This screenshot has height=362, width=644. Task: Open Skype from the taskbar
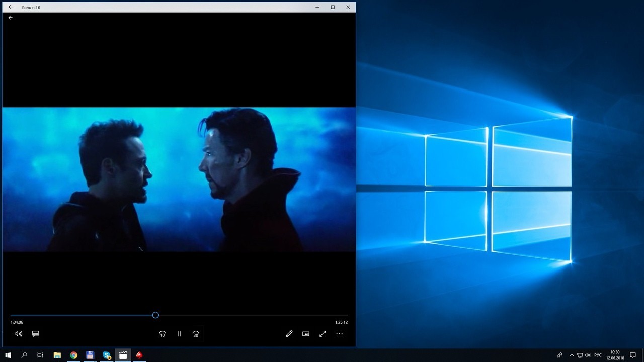click(107, 355)
